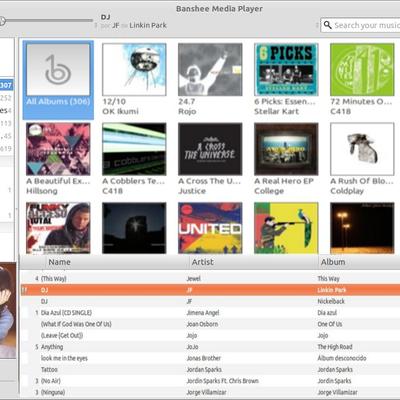The width and height of the screenshot is (400, 400).
Task: Click the now-playing cover art in sidebar
Action: pos(8,311)
